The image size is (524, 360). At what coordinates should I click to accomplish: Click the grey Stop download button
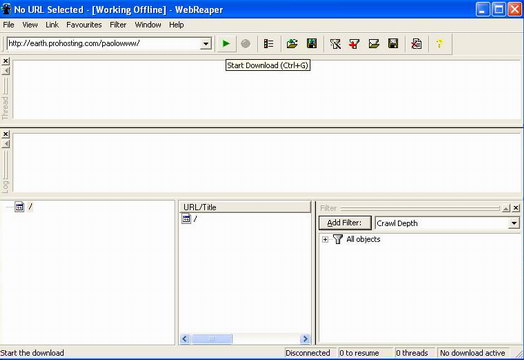pyautogui.click(x=246, y=43)
